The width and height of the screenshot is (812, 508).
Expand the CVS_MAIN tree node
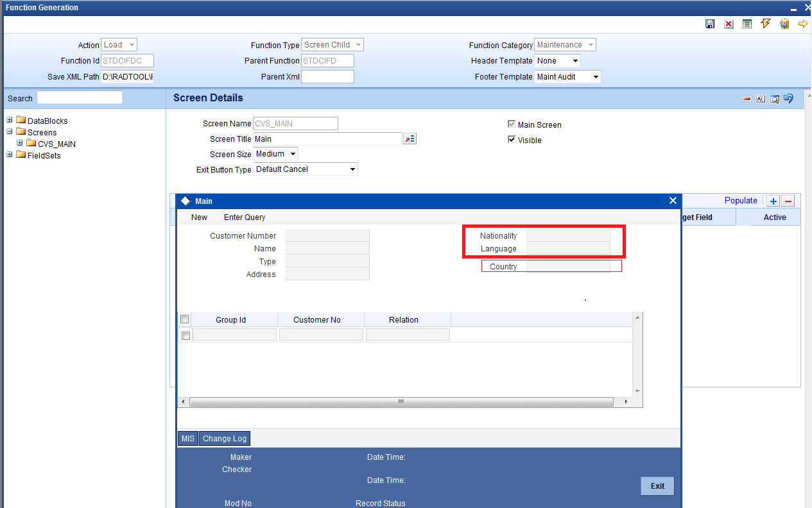(20, 143)
